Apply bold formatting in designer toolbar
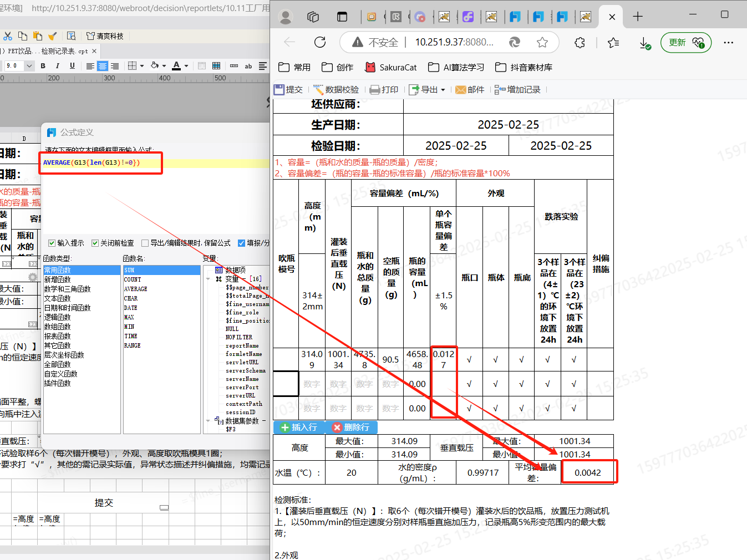Viewport: 747px width, 560px height. pos(43,66)
